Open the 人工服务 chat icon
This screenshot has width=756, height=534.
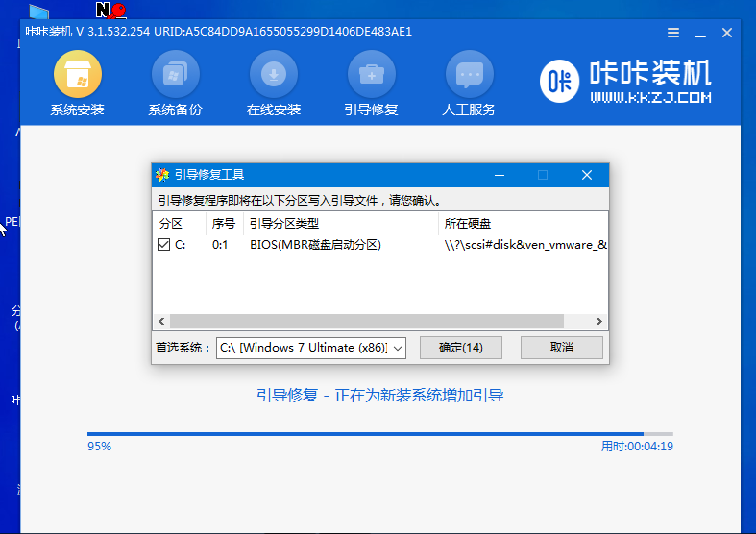469,74
